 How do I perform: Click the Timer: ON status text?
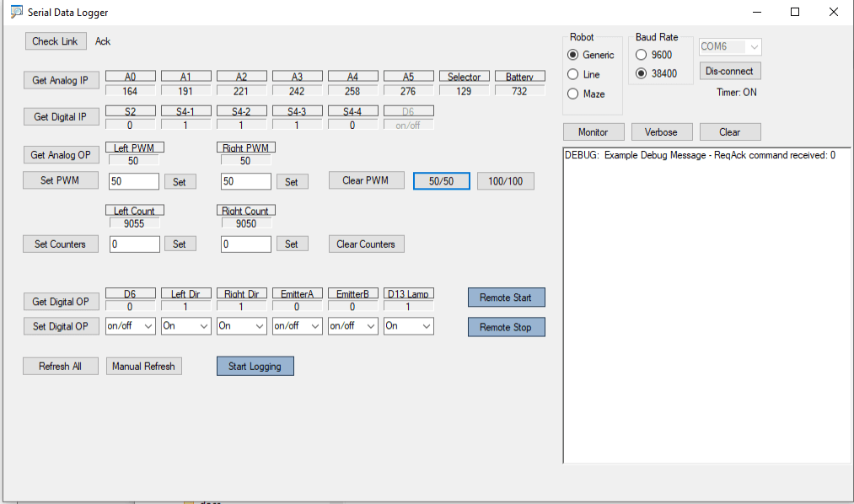[736, 93]
